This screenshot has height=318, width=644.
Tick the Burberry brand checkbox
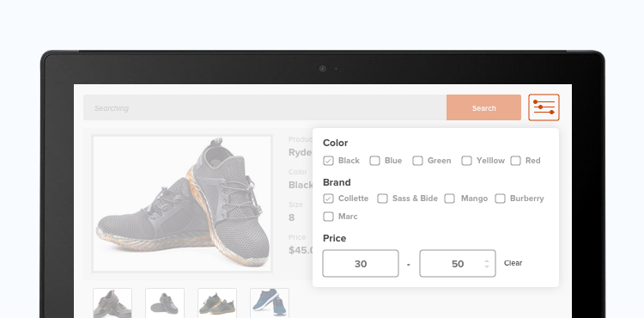(x=500, y=199)
